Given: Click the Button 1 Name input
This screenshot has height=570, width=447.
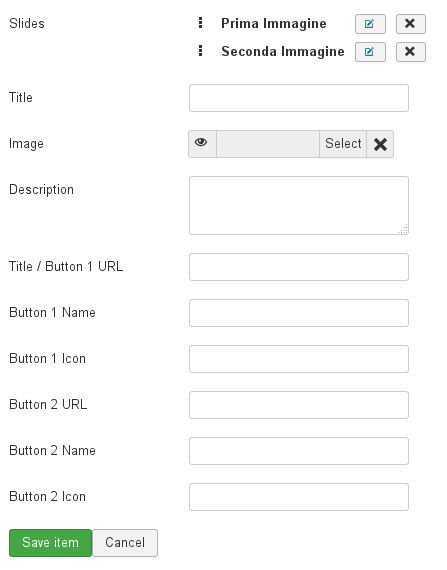Looking at the screenshot, I should pyautogui.click(x=299, y=313).
